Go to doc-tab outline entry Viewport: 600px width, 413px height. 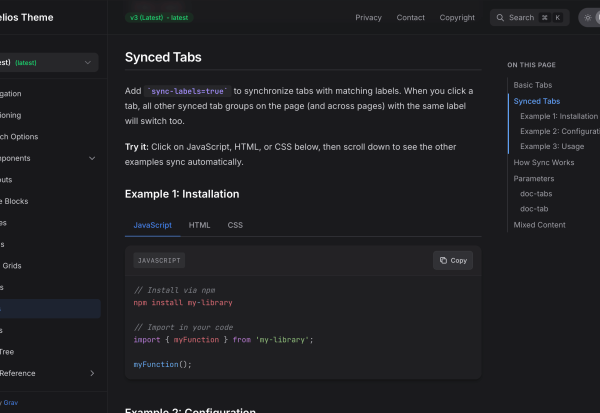pyautogui.click(x=534, y=209)
